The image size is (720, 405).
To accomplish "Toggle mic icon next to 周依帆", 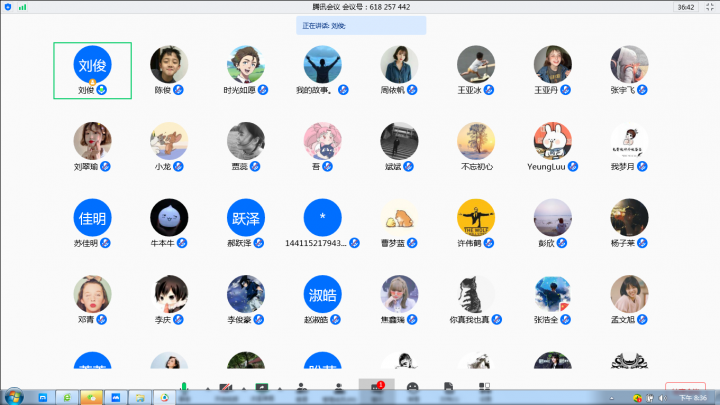I will pyautogui.click(x=414, y=90).
